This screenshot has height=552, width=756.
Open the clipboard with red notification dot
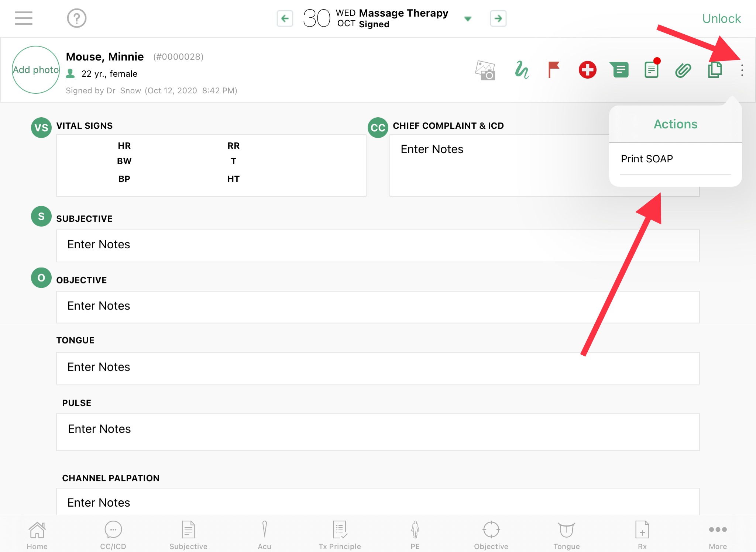click(x=652, y=69)
